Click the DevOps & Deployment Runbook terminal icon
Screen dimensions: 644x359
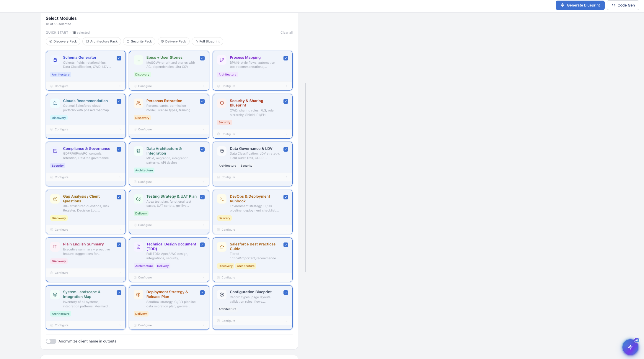222,199
